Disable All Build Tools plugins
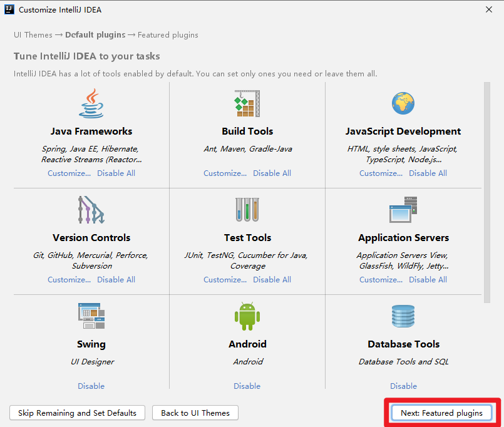The height and width of the screenshot is (427, 504). coord(272,173)
